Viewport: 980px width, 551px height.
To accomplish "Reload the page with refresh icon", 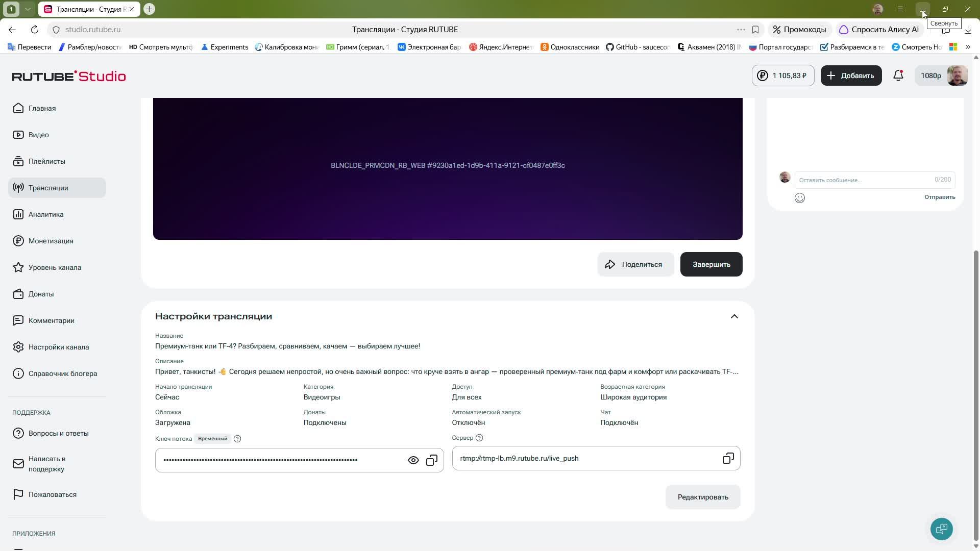I will click(x=34, y=30).
